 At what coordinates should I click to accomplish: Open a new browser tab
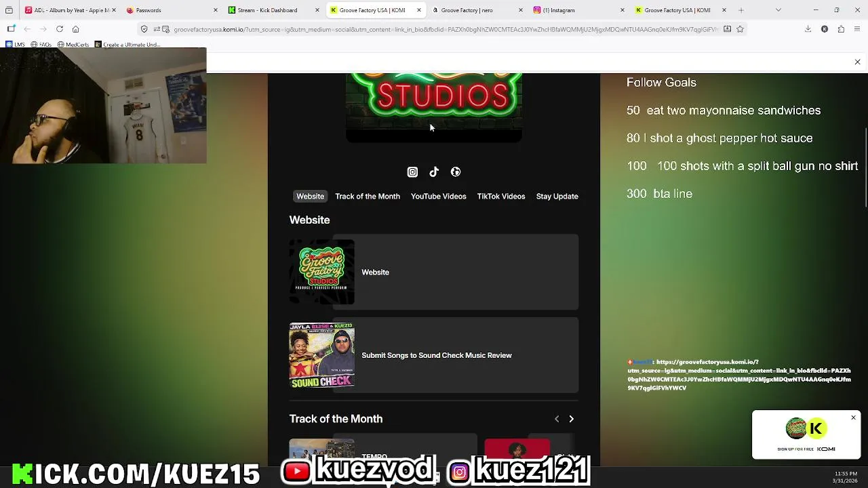pyautogui.click(x=741, y=10)
